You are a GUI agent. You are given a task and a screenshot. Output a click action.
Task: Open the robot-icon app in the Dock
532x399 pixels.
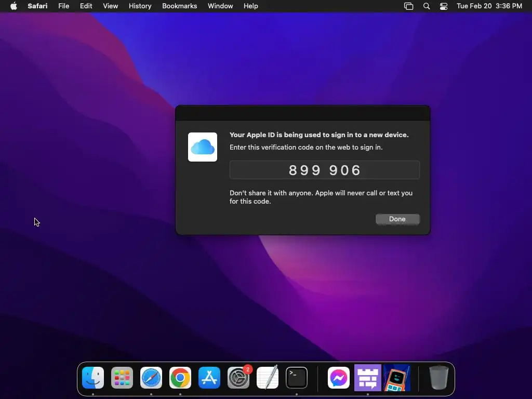coord(397,378)
